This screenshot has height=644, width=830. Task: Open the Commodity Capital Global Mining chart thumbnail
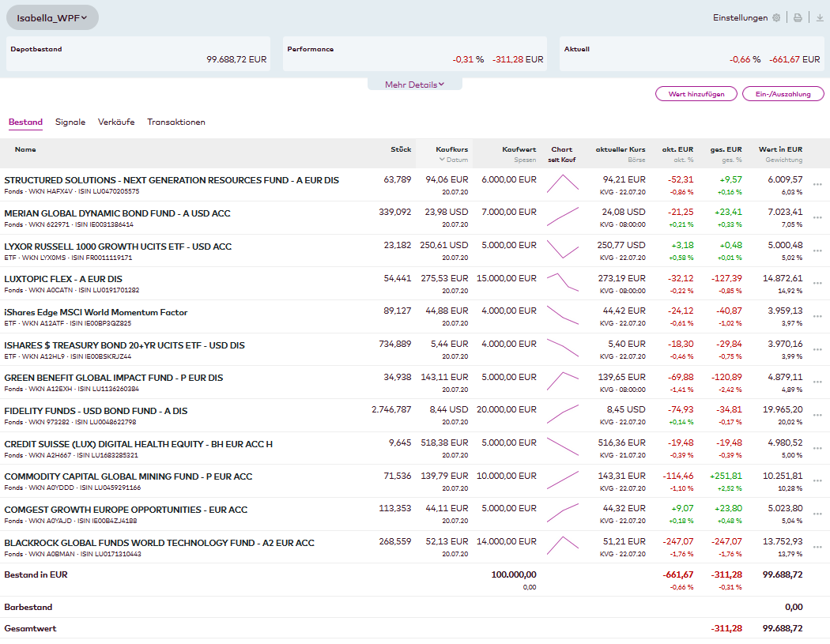562,480
